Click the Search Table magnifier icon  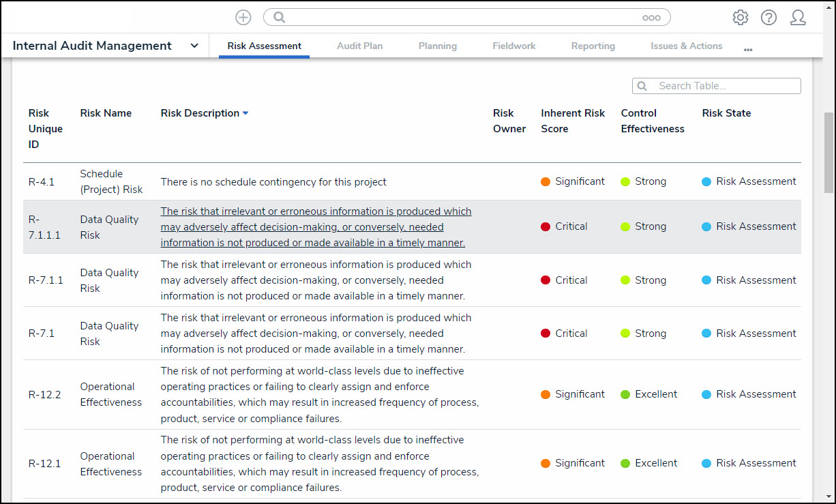point(642,86)
